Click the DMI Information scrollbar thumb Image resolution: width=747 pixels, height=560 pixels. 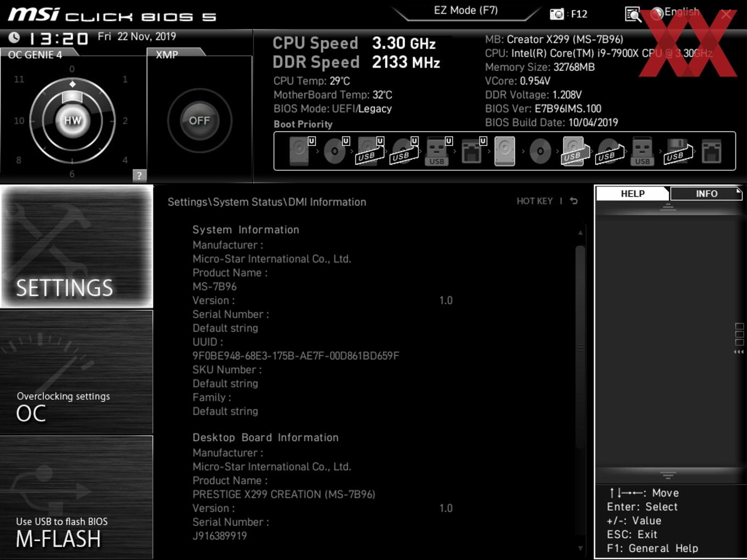point(580,347)
